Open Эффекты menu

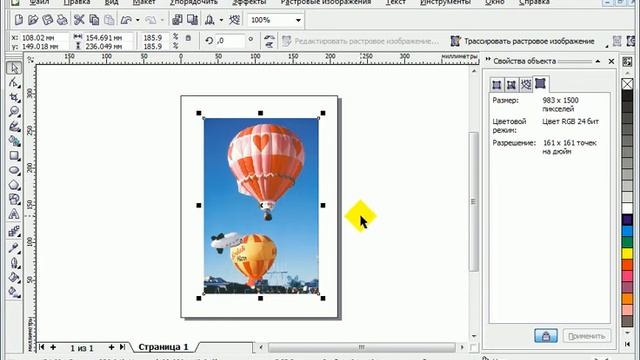click(x=249, y=2)
